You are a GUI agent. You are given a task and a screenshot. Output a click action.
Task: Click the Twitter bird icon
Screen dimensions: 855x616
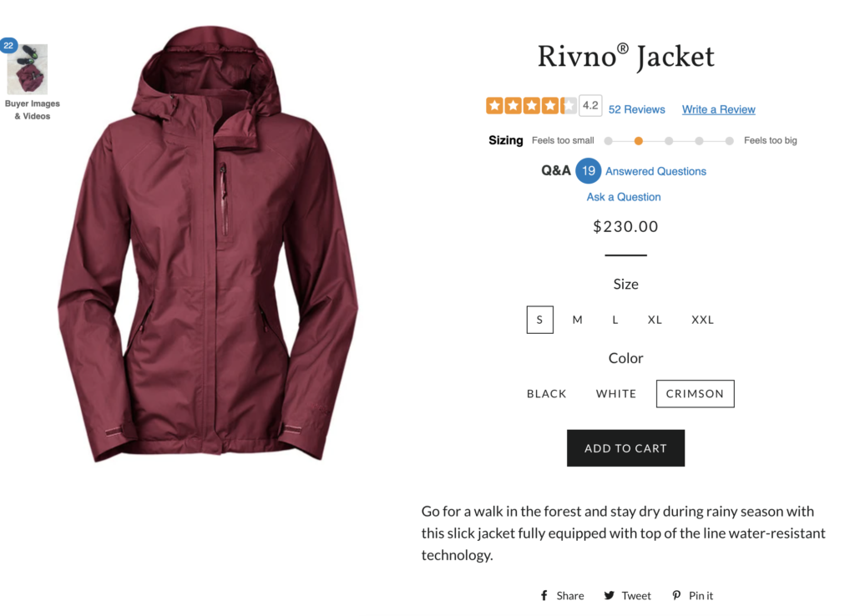tap(610, 595)
